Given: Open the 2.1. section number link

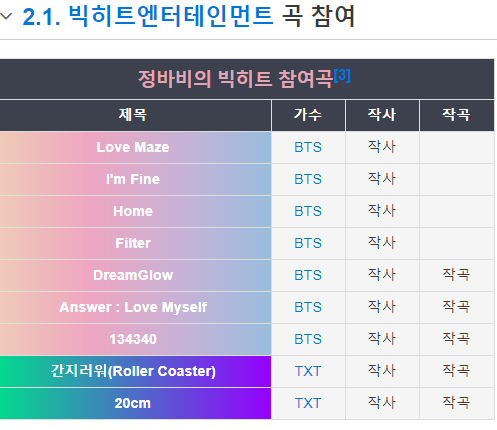Looking at the screenshot, I should 41,17.
